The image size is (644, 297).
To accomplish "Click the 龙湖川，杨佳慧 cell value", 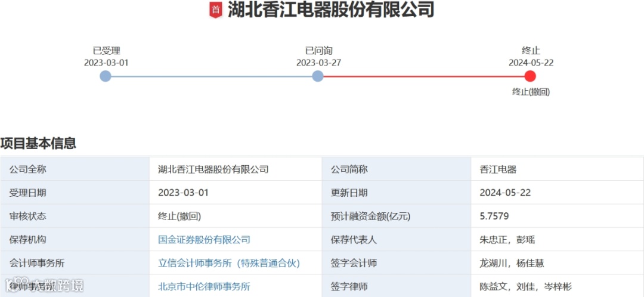I will coord(512,264).
